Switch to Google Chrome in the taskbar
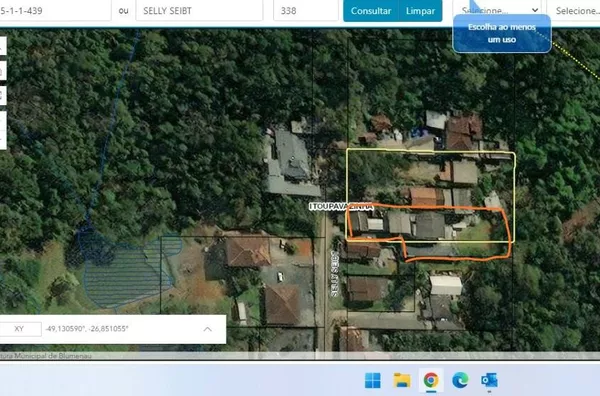This screenshot has width=600, height=396. [431, 380]
